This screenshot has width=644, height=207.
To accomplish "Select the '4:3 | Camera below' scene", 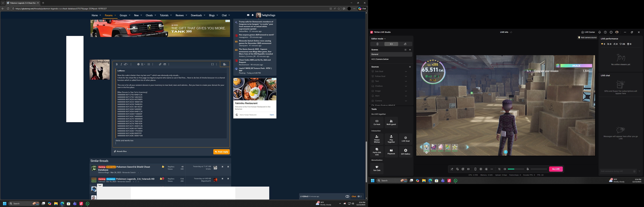I will click(391, 59).
